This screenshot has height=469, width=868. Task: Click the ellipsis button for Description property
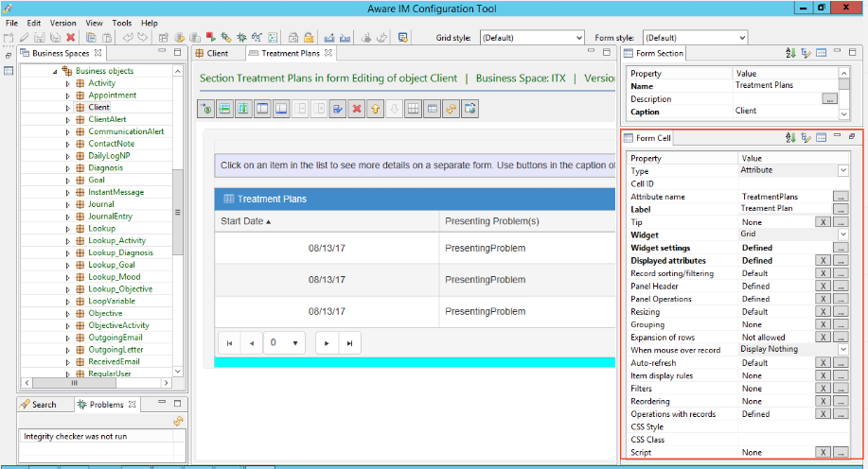[829, 99]
